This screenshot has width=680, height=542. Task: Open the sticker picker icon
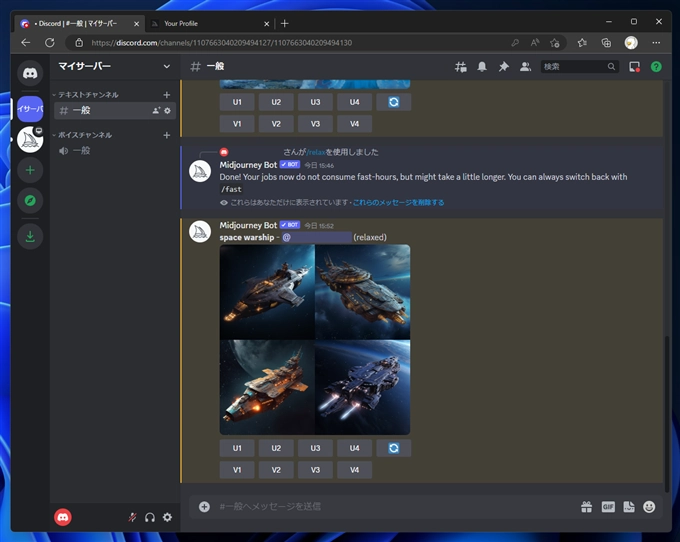tap(629, 506)
